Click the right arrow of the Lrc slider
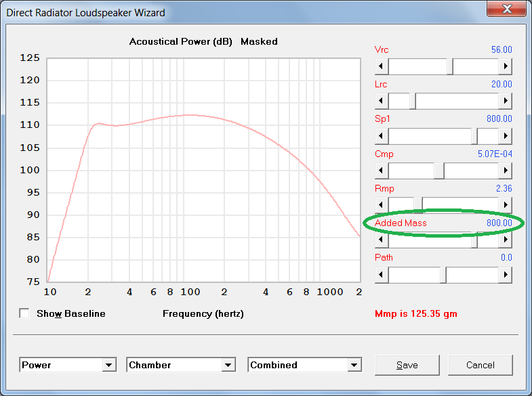The width and height of the screenshot is (532, 396). click(505, 101)
